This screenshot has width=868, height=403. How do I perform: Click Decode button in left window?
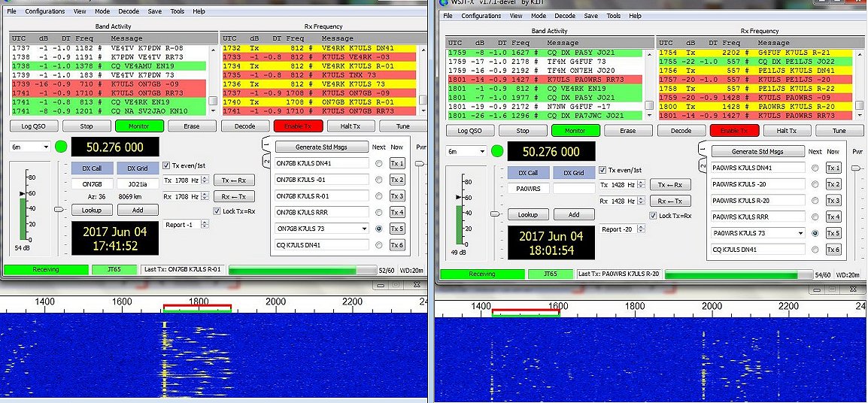(244, 126)
